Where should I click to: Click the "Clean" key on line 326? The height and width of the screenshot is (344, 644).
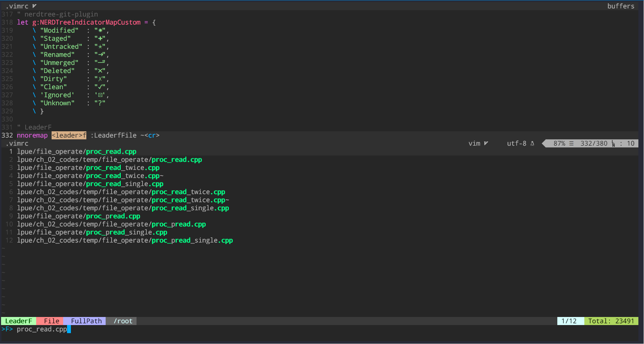point(53,87)
